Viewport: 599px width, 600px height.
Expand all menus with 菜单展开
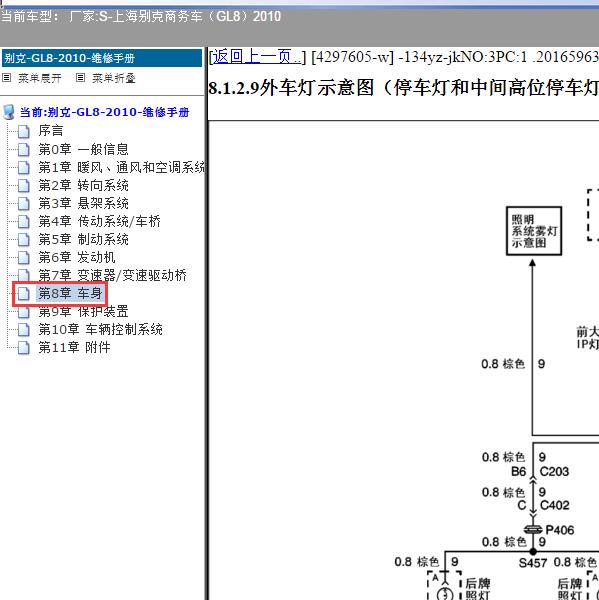[x=39, y=78]
